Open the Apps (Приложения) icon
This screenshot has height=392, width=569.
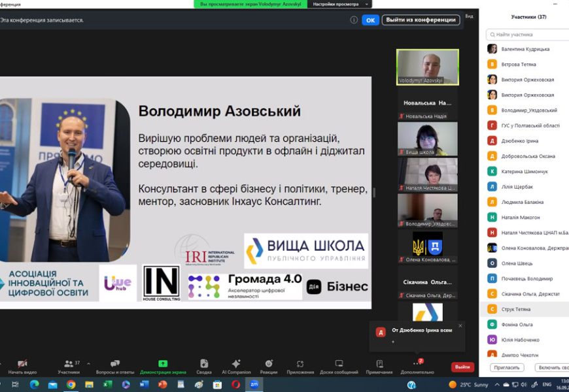(x=300, y=364)
